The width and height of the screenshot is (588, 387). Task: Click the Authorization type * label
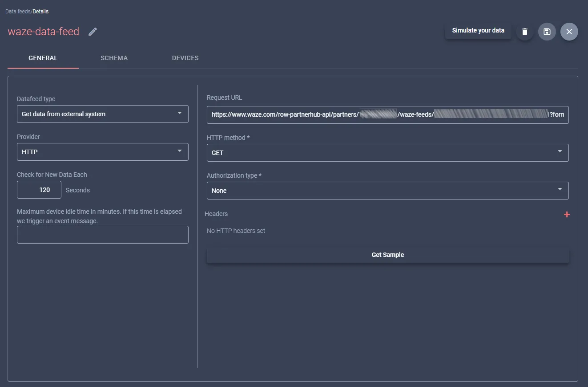click(234, 175)
